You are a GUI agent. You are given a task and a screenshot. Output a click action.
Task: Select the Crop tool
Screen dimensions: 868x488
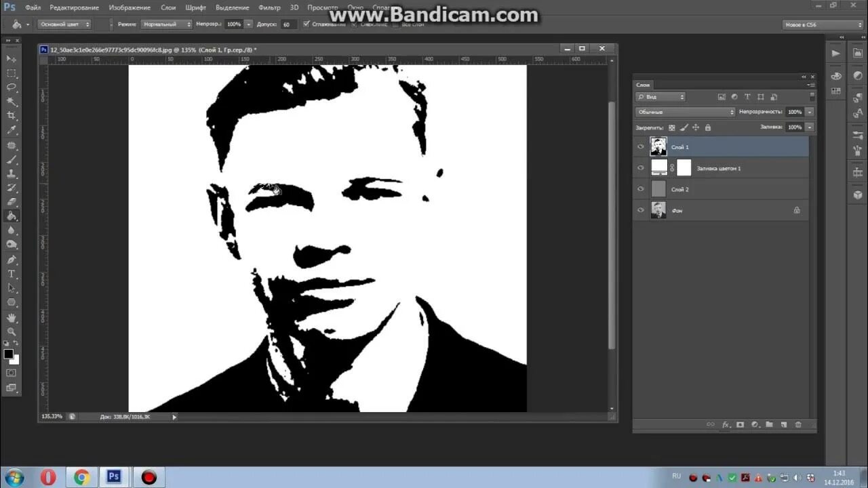12,116
